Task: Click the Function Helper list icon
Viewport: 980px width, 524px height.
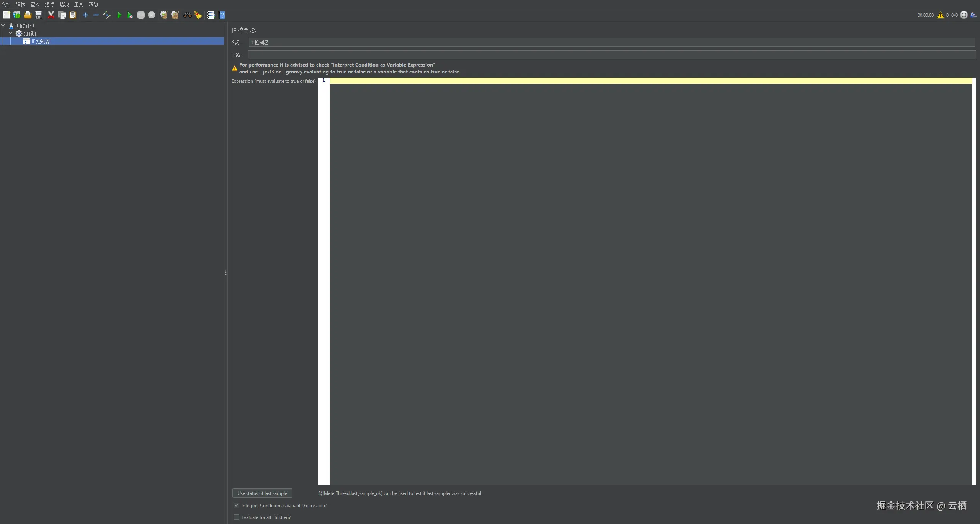Action: (x=211, y=15)
